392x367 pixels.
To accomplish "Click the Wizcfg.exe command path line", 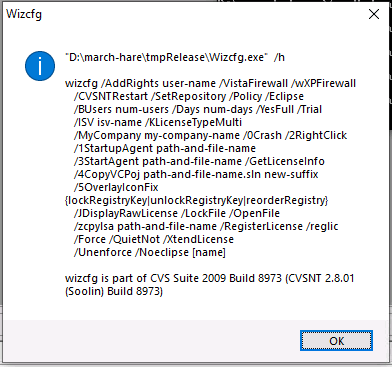I will pos(175,57).
